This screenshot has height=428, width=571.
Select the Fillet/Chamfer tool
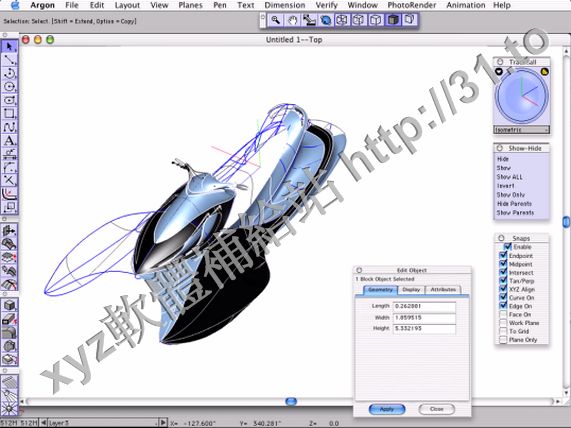click(9, 168)
